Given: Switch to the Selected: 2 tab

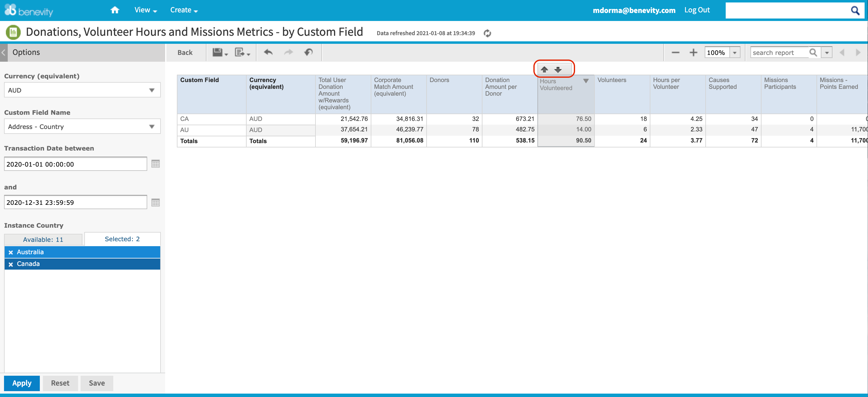Looking at the screenshot, I should click(x=122, y=239).
